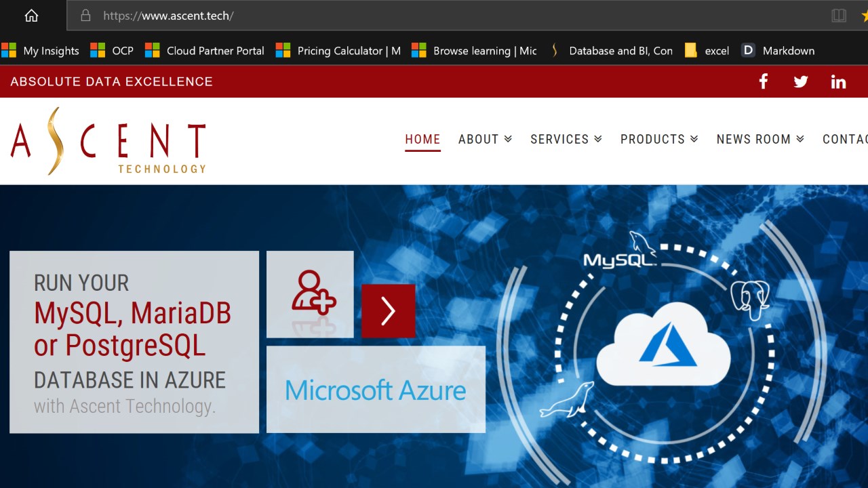Click 'with Ascent Technology.' text

coord(125,407)
